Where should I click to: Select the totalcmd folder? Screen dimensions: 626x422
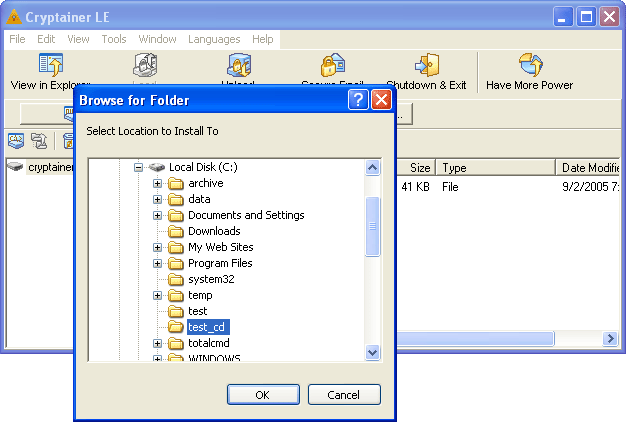coord(209,343)
